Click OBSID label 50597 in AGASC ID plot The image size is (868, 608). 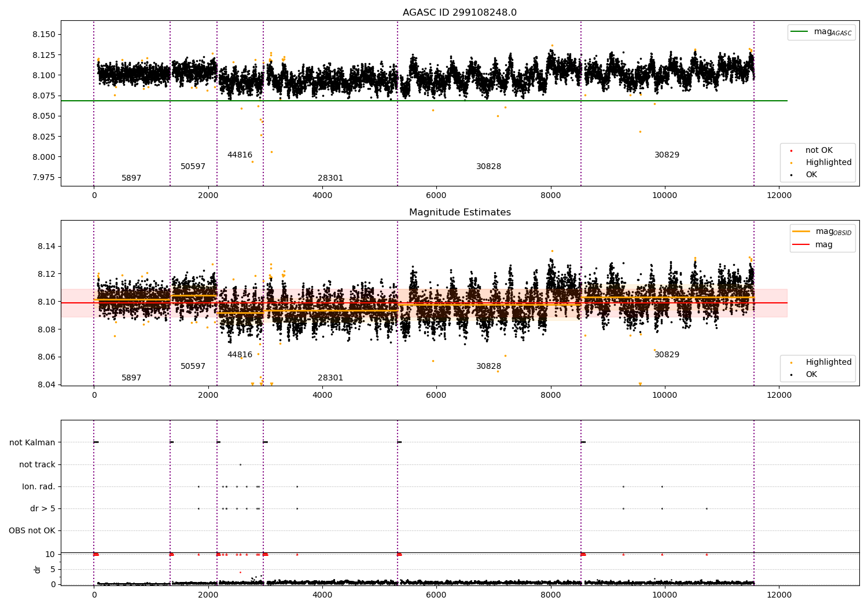click(193, 167)
